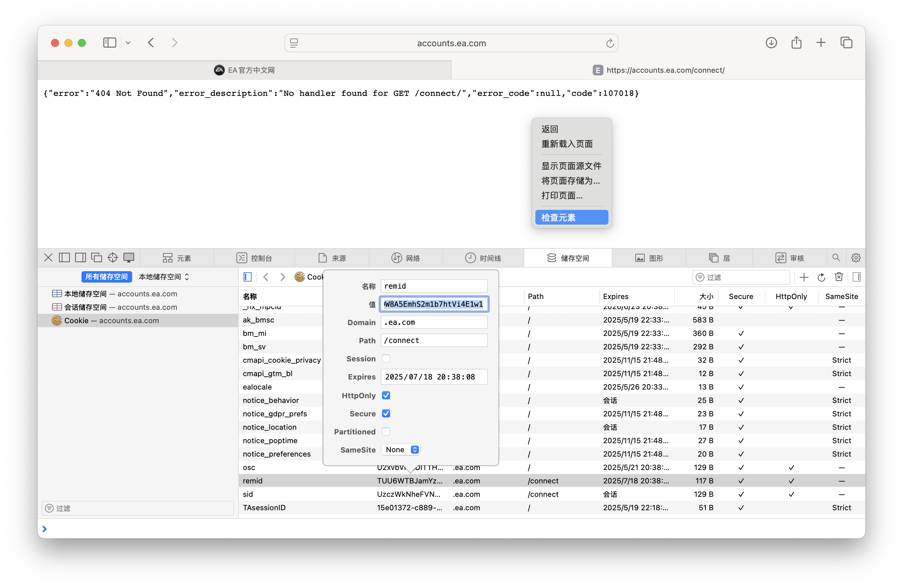
Task: Click 检查元素 in the context menu
Action: pyautogui.click(x=571, y=217)
